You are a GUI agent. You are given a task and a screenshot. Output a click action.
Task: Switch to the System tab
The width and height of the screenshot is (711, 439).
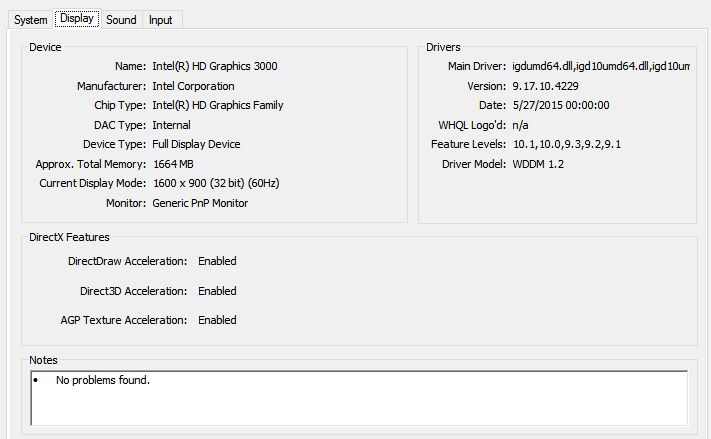(x=30, y=20)
